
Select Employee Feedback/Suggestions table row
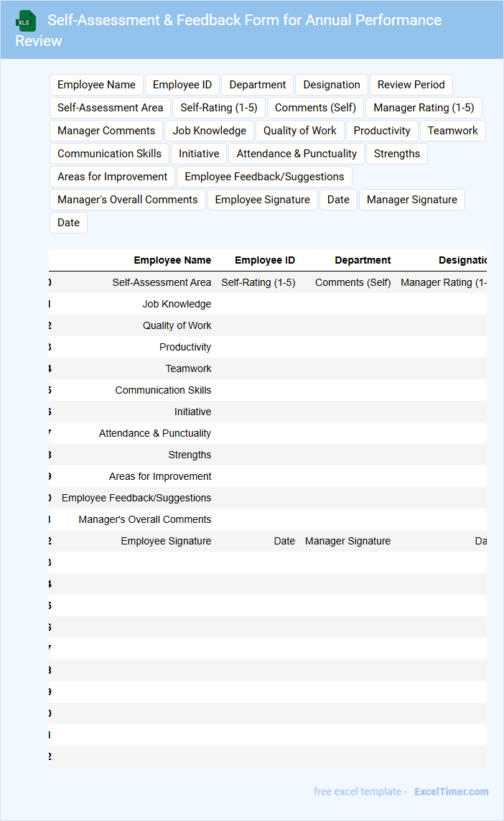point(268,498)
